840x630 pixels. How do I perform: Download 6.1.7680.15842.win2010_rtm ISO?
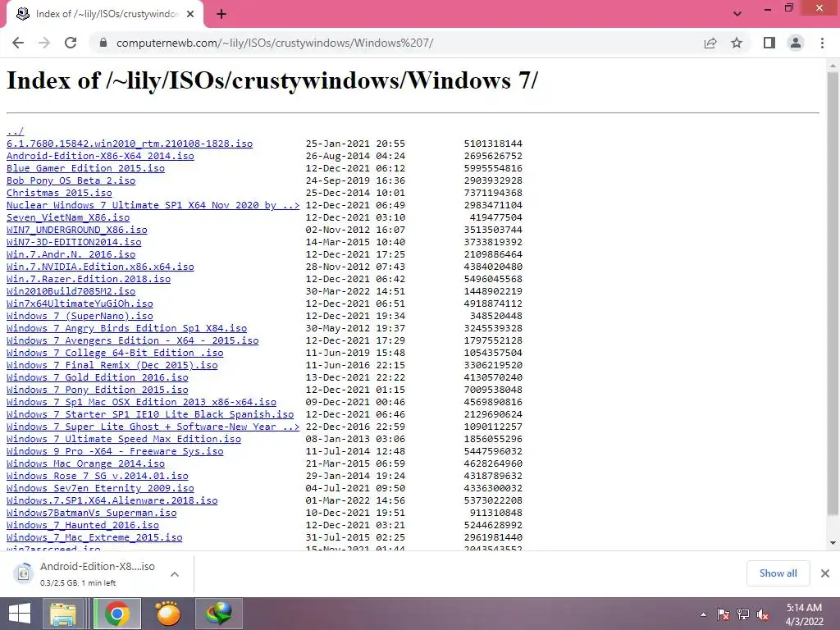[x=130, y=144]
